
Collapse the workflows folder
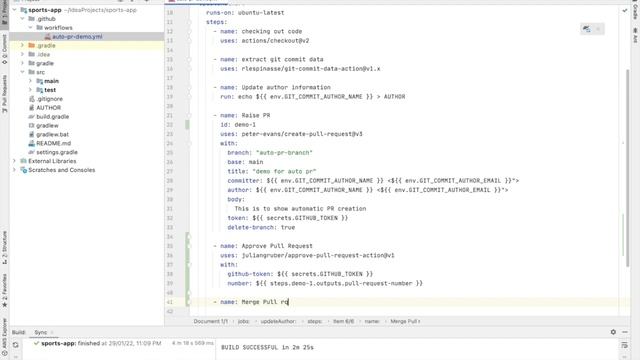(x=31, y=28)
